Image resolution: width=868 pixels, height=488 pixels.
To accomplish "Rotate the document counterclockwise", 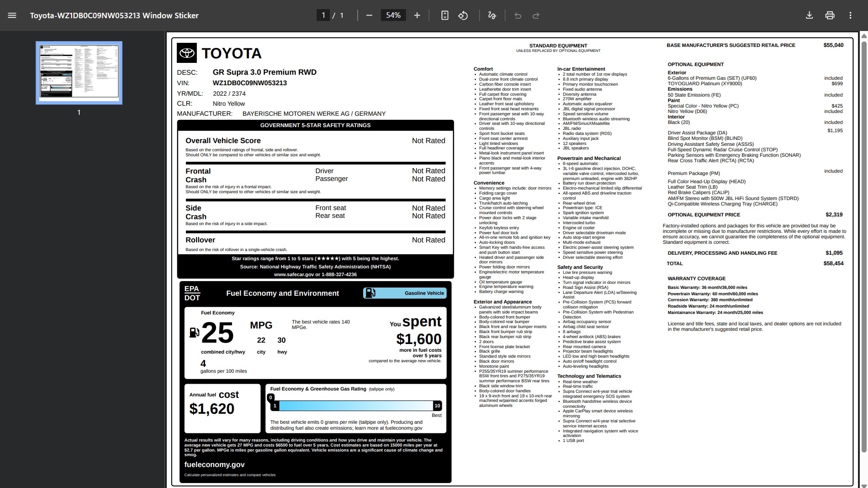I will point(463,15).
